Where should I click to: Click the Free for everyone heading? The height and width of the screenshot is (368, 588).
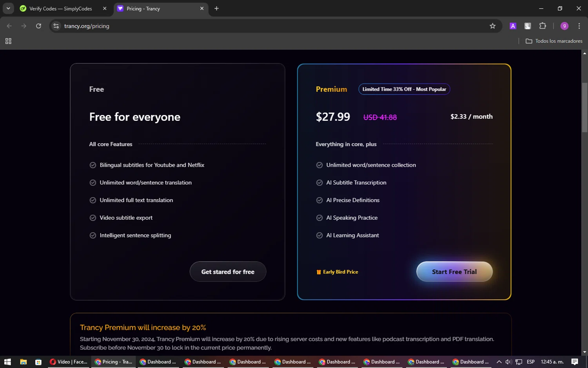pos(135,117)
